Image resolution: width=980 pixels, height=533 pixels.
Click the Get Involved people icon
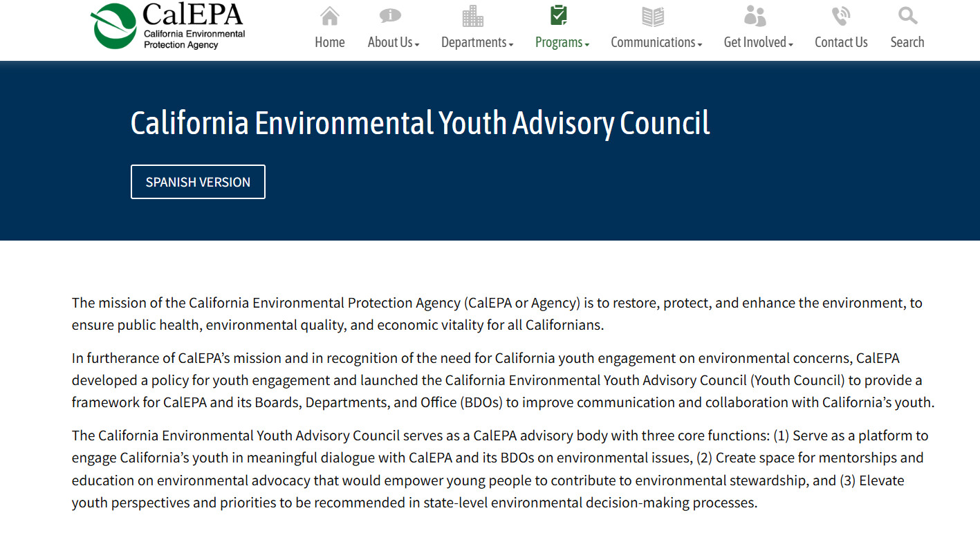click(755, 15)
